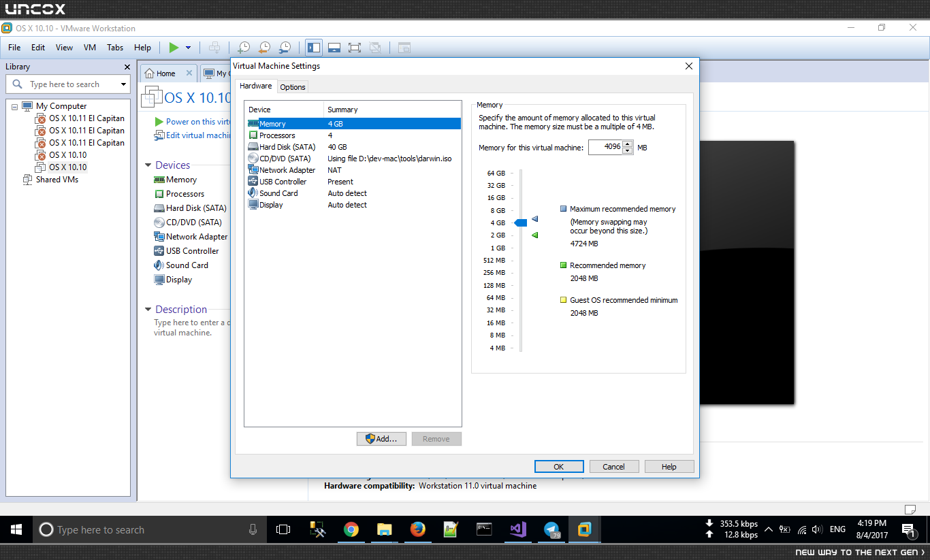The height and width of the screenshot is (560, 930).
Task: Select CD/DVD (SATA) in settings device list
Action: point(354,159)
